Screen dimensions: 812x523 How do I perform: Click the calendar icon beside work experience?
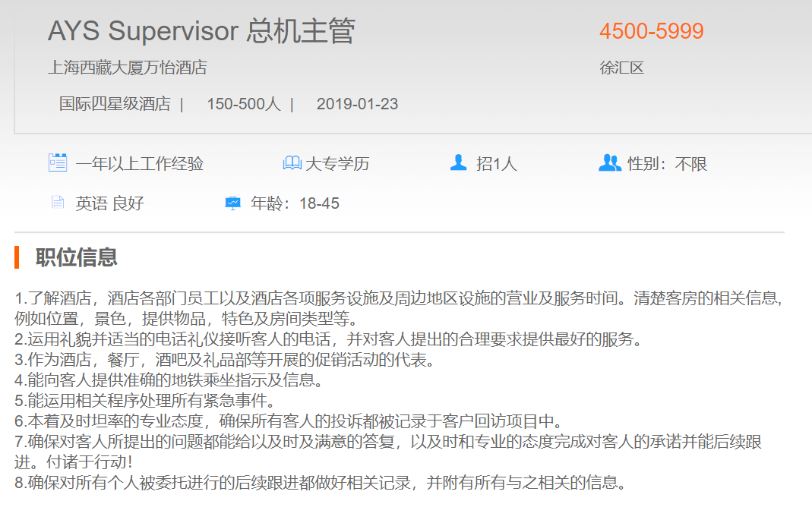click(58, 163)
